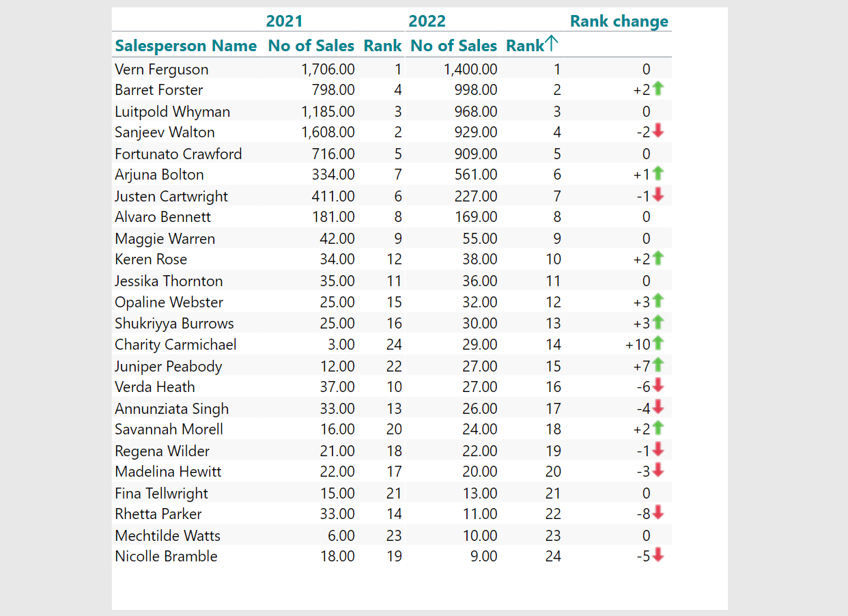
Task: Click green up arrow in Juniper Peabody row
Action: coord(658,365)
